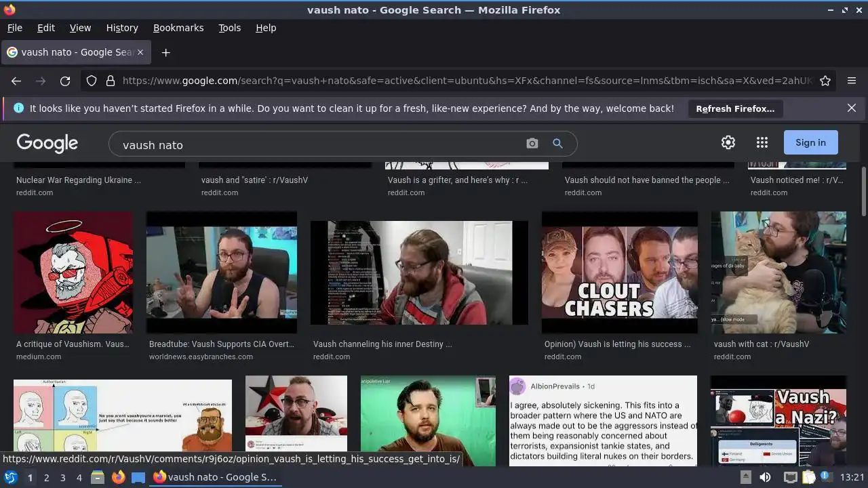Show site info via the padlock icon
Image resolution: width=868 pixels, height=488 pixels.
[x=111, y=81]
